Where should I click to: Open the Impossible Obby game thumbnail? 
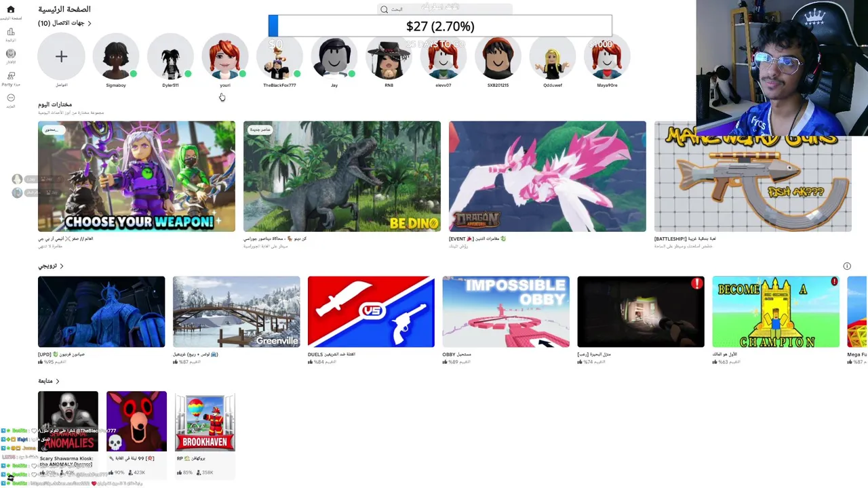click(506, 312)
